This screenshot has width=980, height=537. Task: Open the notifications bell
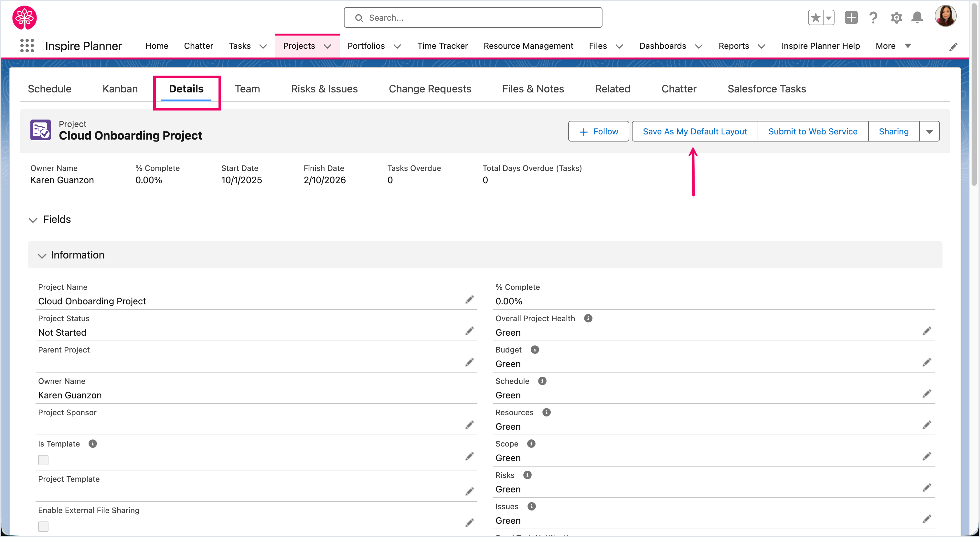917,17
